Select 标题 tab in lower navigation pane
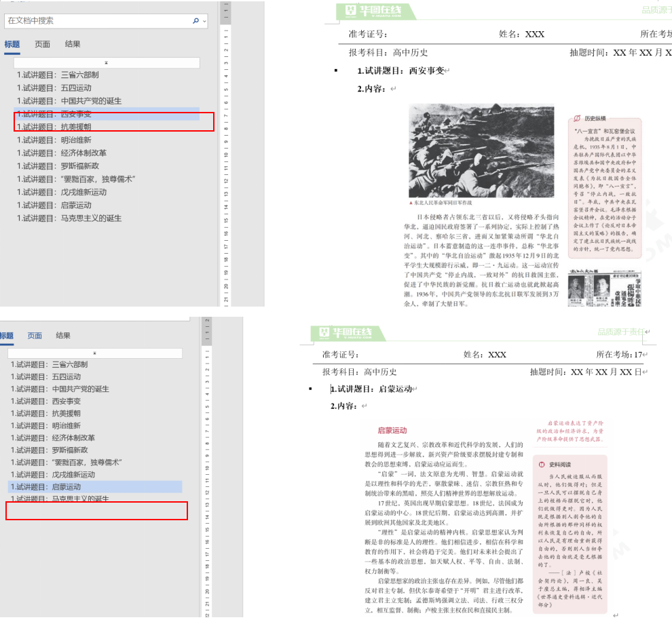The height and width of the screenshot is (622, 672). click(6, 336)
